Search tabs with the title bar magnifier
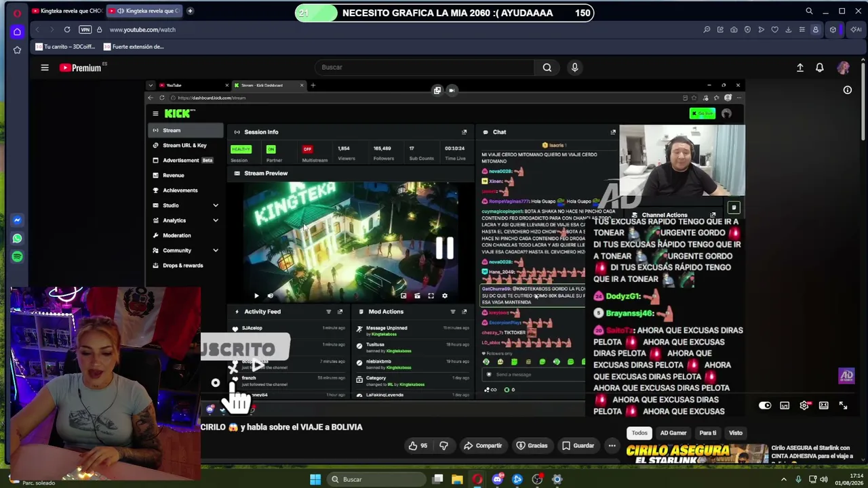 point(809,12)
